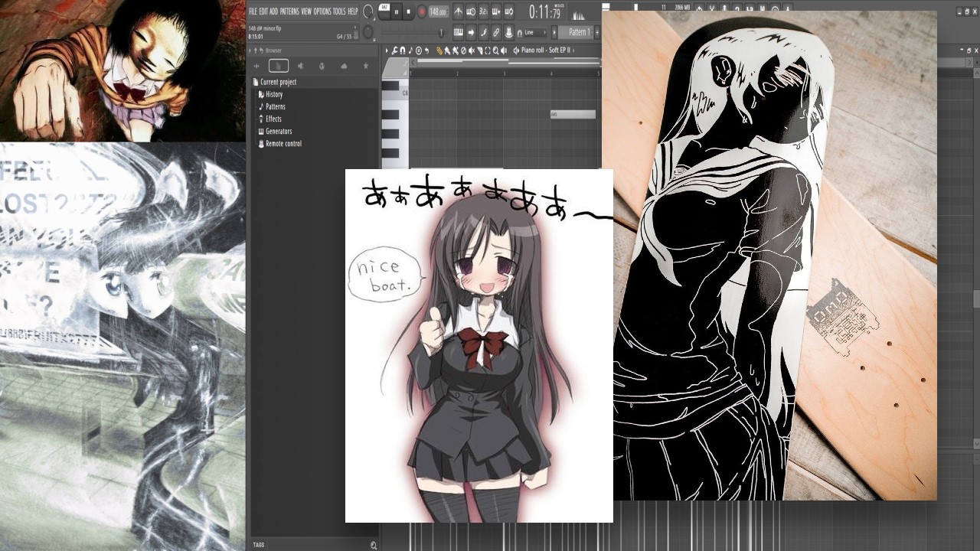Toggle the typing keyboard to piano icon
980x551 pixels.
coord(458,33)
